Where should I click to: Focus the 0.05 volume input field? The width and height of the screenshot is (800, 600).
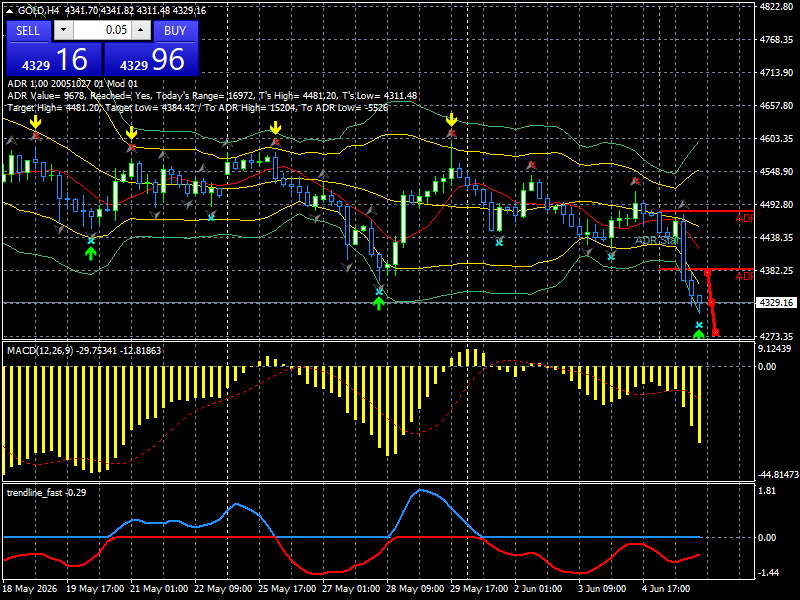click(102, 30)
